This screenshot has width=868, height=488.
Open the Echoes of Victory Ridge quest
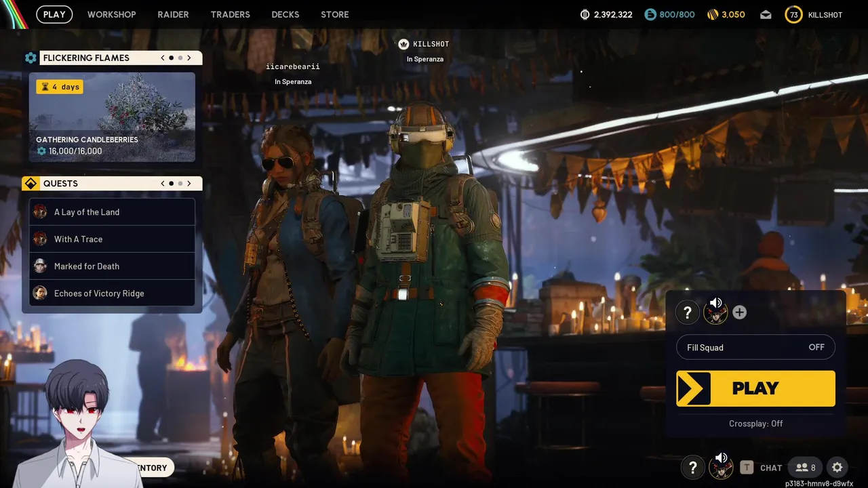click(x=112, y=293)
